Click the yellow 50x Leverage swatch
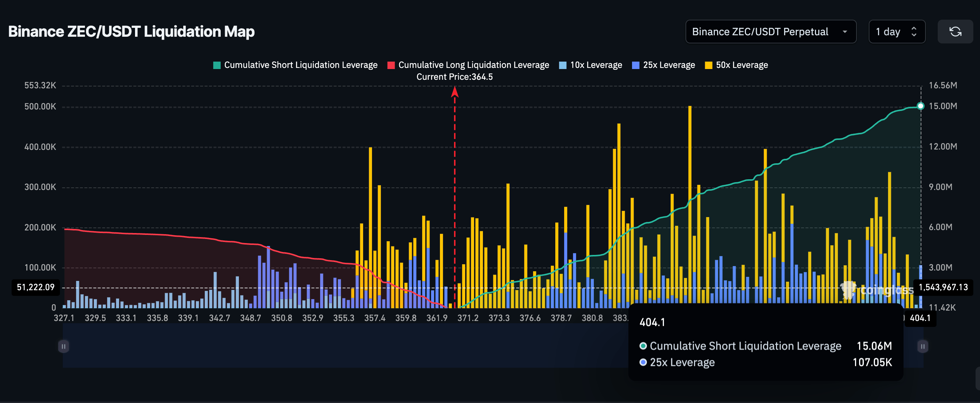Screen dimensions: 980x403 click(x=708, y=65)
